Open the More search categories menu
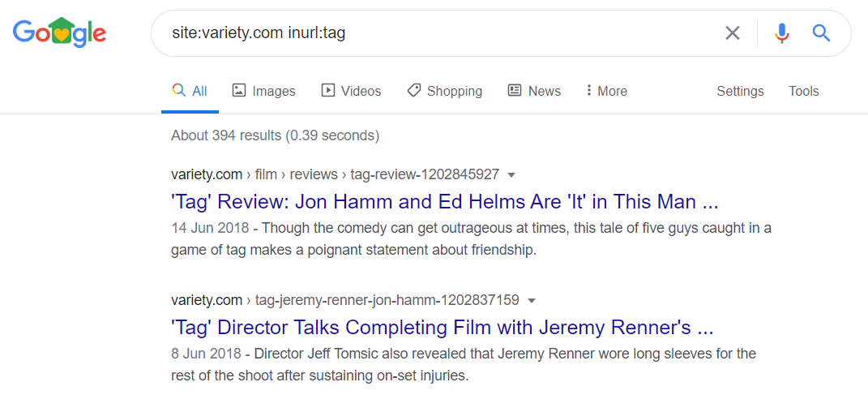The image size is (868, 395). point(606,91)
